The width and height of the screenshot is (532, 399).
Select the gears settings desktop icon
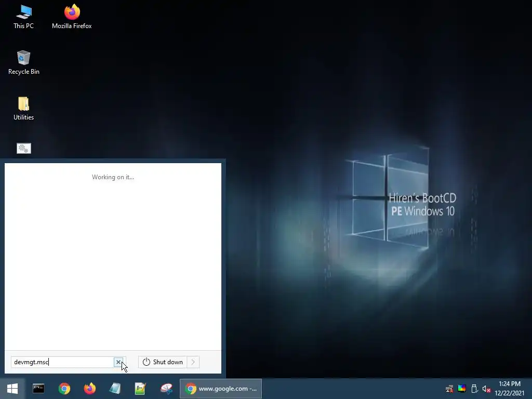click(x=24, y=148)
